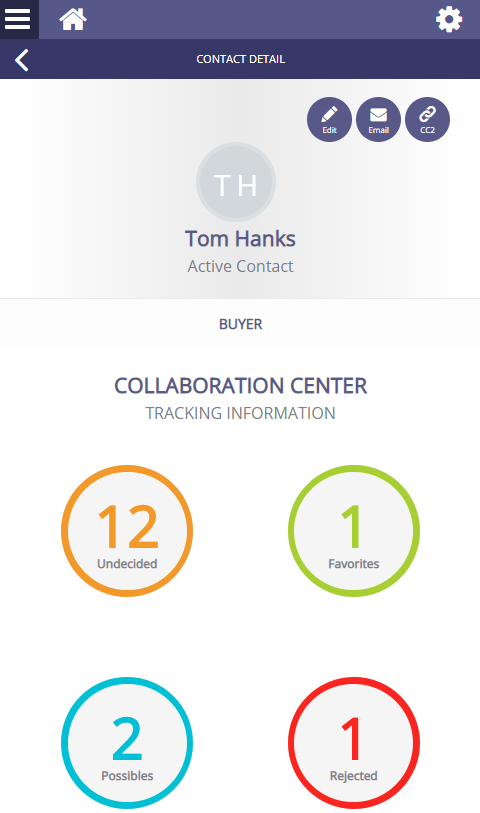This screenshot has height=813, width=480.
Task: View the 1 Rejected circle
Action: [354, 743]
